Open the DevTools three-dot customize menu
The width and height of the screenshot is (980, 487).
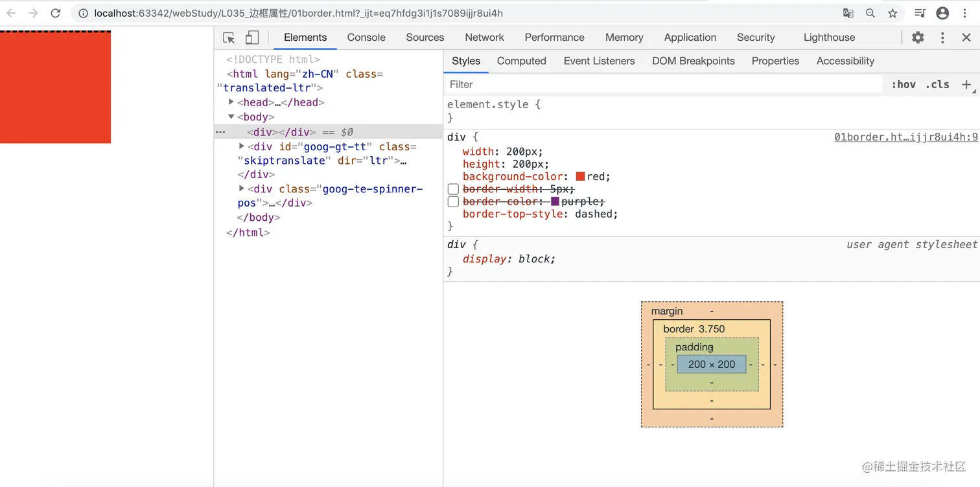tap(942, 38)
